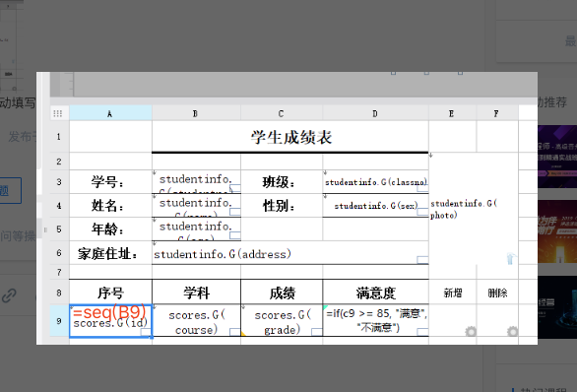Viewport: 577px width, 392px height.
Task: Select column F header
Action: [x=497, y=113]
